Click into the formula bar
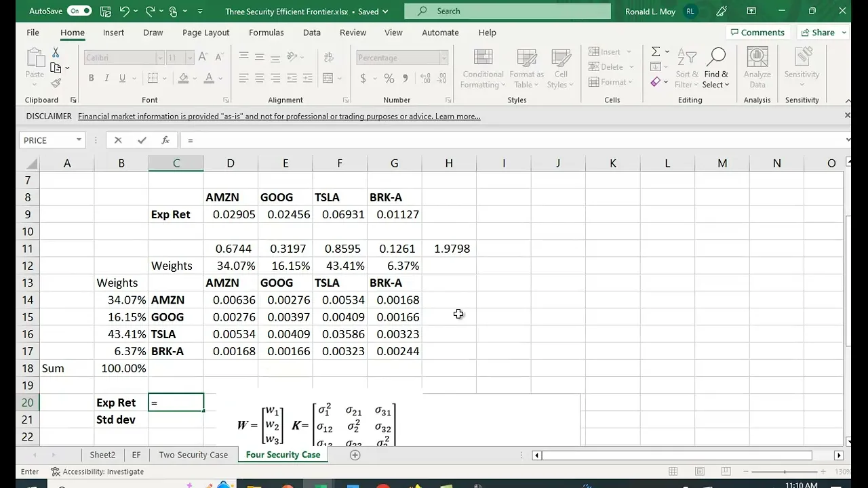This screenshot has height=488, width=868. (x=512, y=140)
